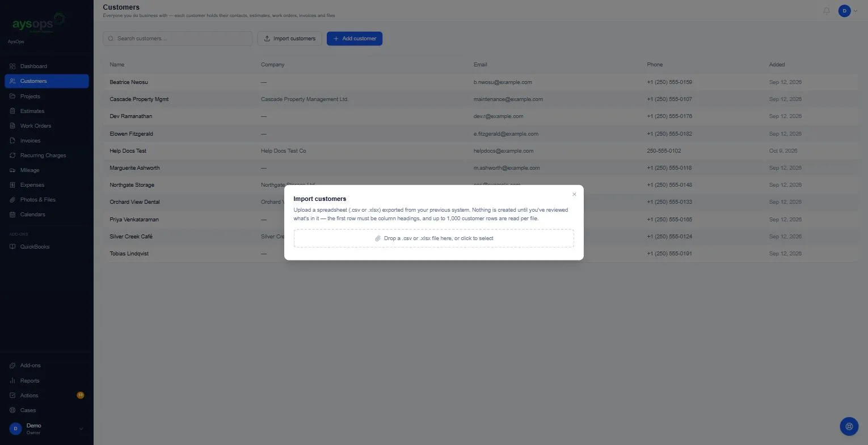This screenshot has width=868, height=445.
Task: Open the user avatar menu in the header
Action: pyautogui.click(x=848, y=11)
